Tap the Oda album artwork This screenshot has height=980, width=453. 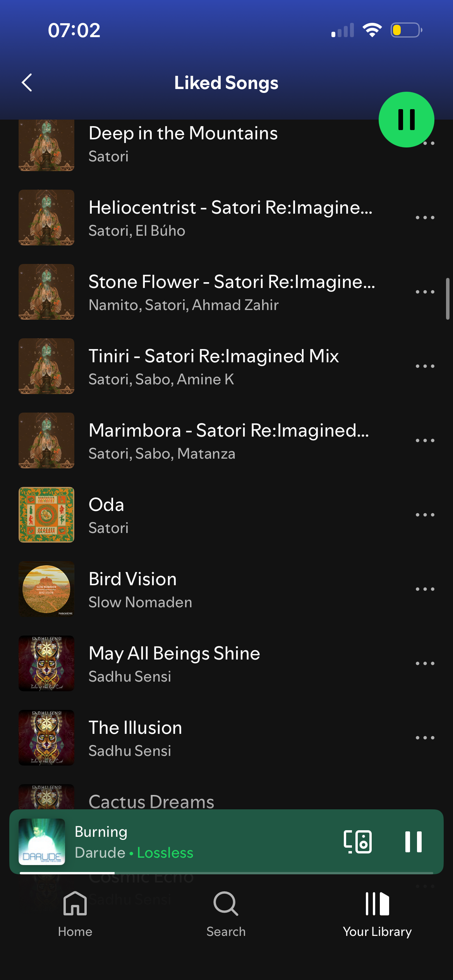tap(46, 515)
